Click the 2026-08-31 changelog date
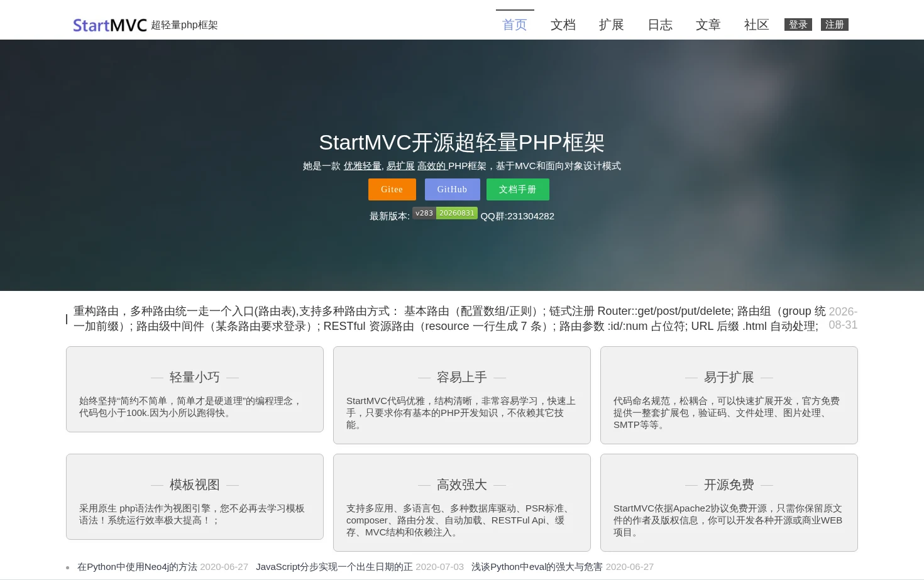The image size is (924, 580). (843, 318)
